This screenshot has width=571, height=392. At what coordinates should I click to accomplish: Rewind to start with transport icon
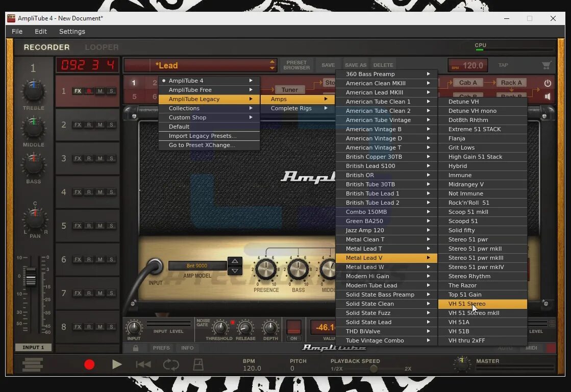143,364
